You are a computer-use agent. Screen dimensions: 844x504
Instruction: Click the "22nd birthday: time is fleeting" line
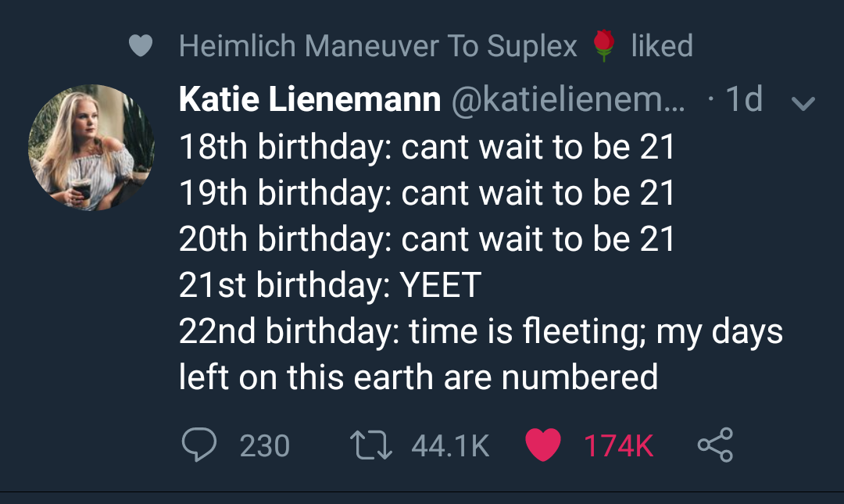[481, 331]
